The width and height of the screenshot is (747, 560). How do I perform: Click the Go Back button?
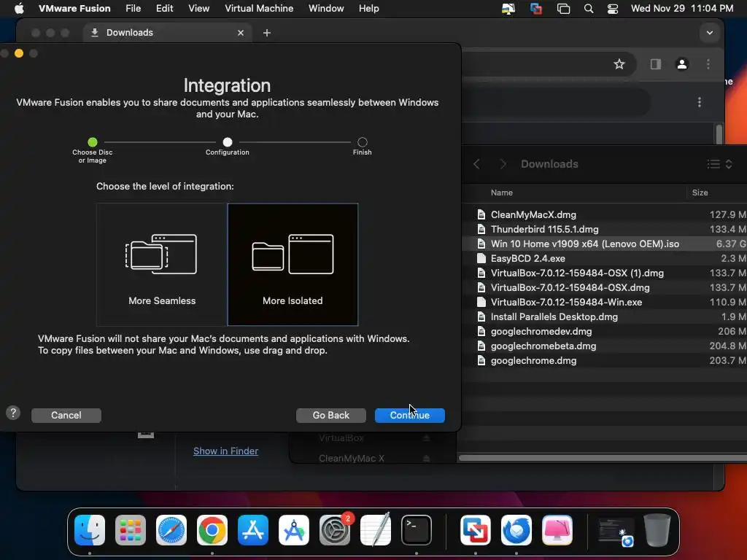click(x=331, y=415)
